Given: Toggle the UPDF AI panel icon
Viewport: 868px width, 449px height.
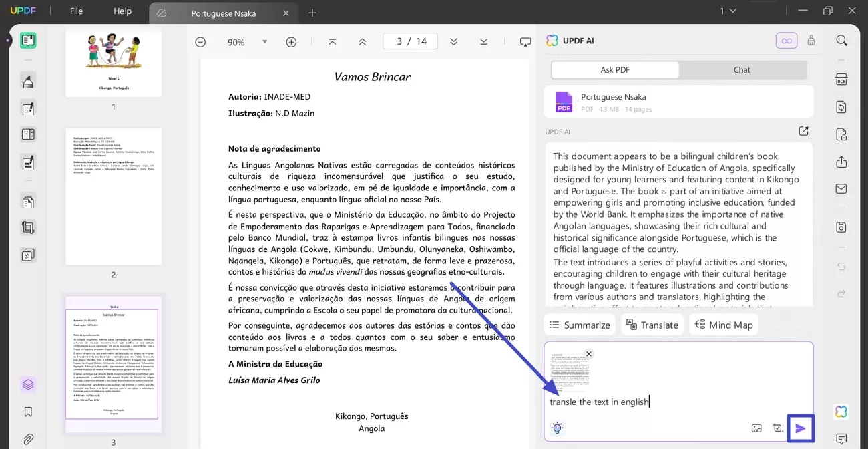Looking at the screenshot, I should tap(841, 412).
